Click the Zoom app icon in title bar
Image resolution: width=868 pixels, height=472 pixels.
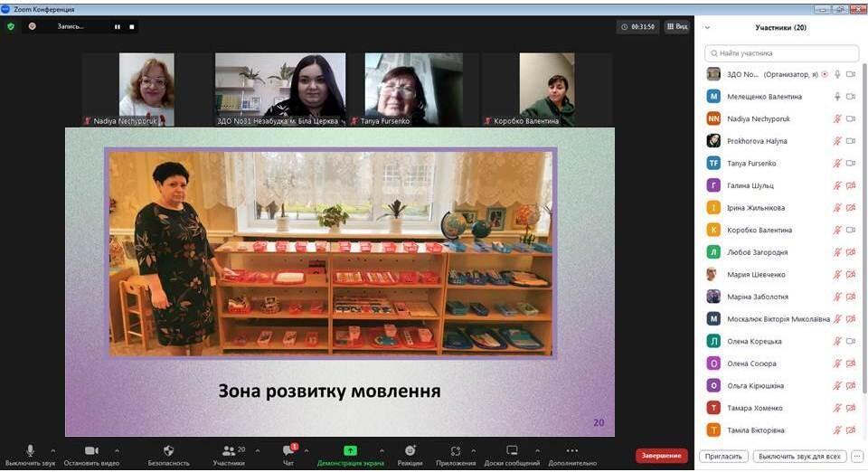tap(5, 9)
